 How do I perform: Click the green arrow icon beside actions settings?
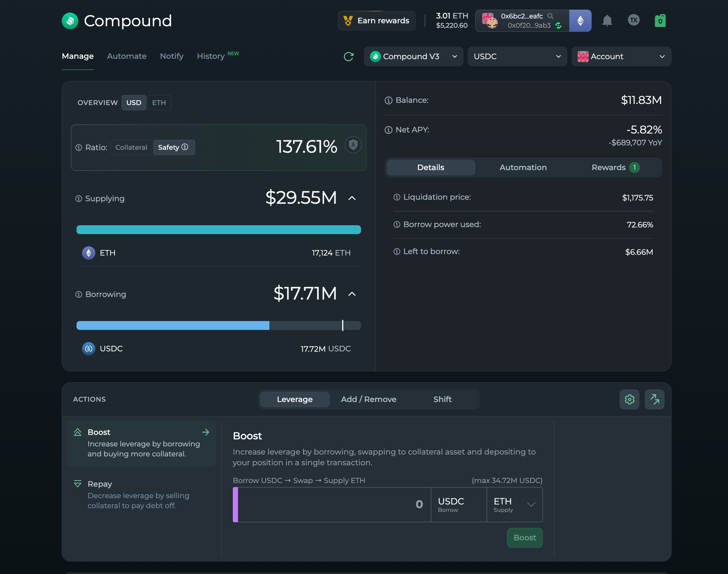pyautogui.click(x=654, y=399)
